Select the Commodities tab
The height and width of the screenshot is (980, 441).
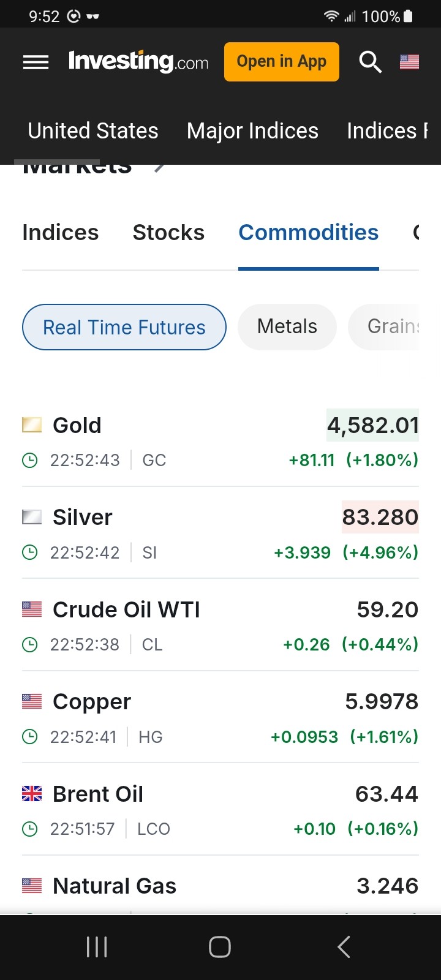click(x=308, y=233)
